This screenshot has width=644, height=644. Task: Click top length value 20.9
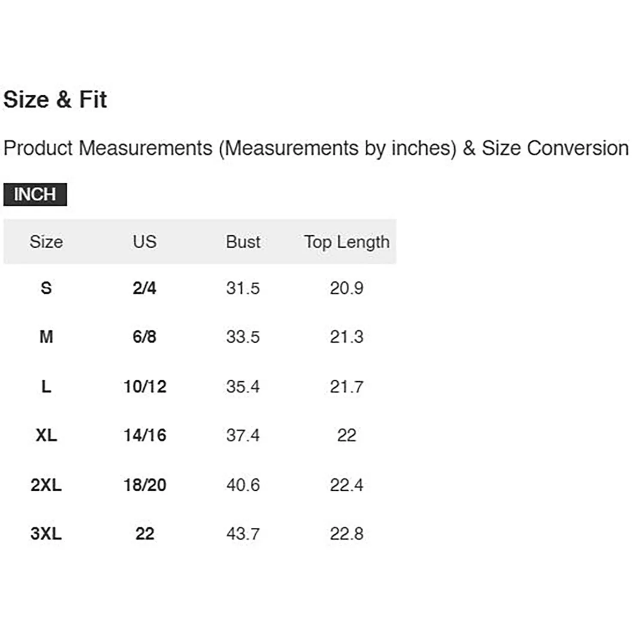(346, 288)
